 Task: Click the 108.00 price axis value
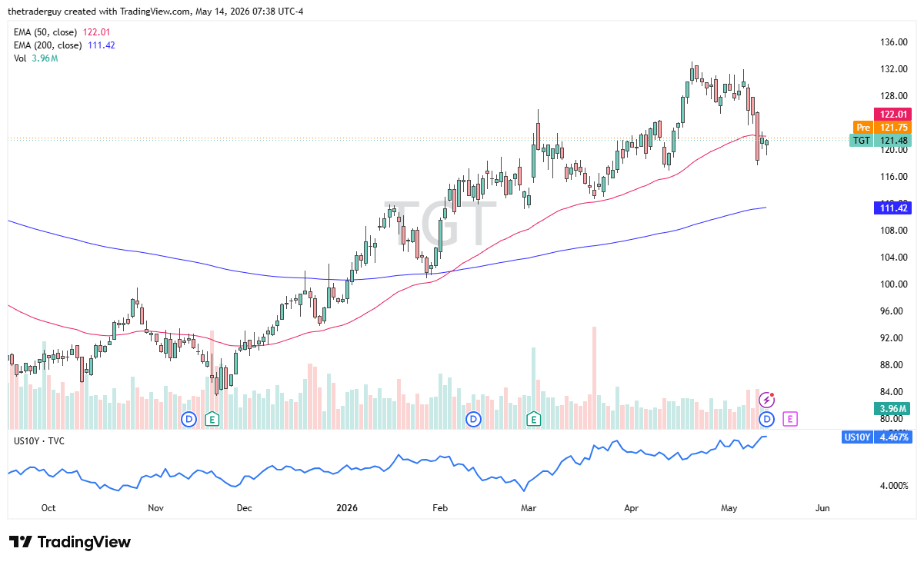click(894, 231)
